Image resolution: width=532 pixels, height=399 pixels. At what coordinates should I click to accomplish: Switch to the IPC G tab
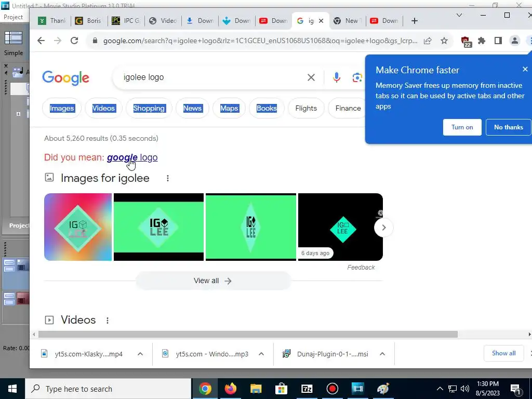[126, 21]
